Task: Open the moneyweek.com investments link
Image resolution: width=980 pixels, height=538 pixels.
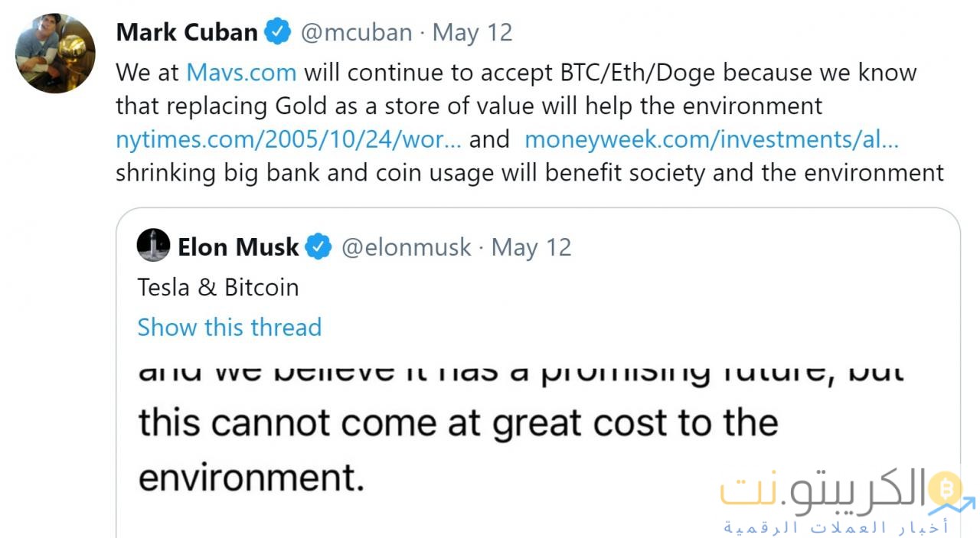Action: pyautogui.click(x=711, y=139)
